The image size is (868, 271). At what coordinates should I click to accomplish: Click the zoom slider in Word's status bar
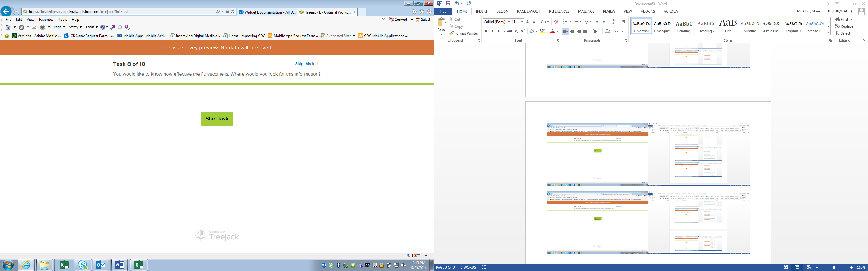tap(834, 267)
